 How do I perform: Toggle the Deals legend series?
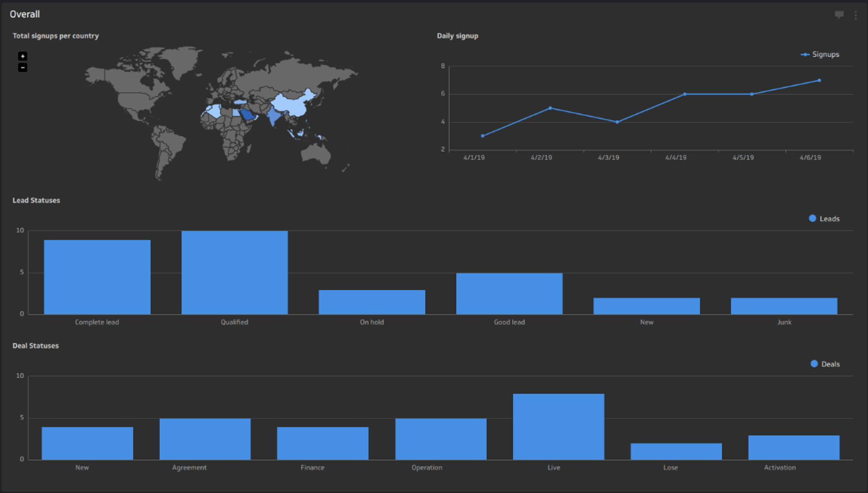click(825, 364)
